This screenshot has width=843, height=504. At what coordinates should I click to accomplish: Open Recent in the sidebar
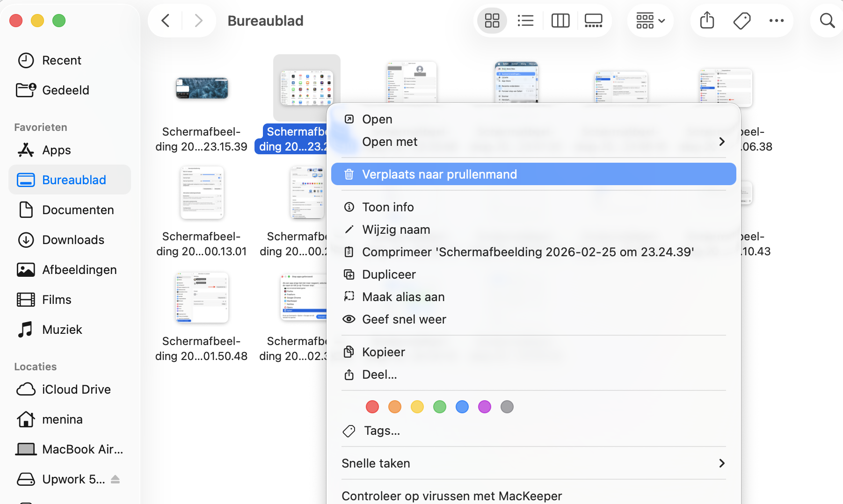point(62,60)
